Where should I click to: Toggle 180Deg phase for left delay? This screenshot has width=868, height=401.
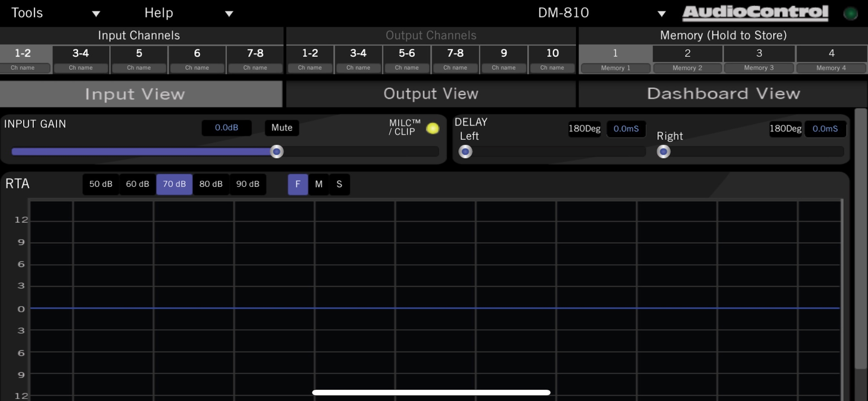[x=584, y=129]
